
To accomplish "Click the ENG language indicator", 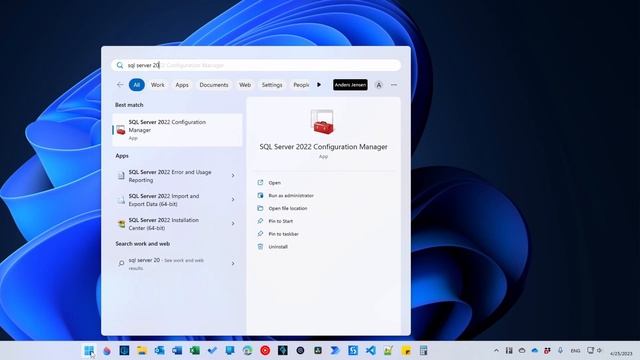I will [x=576, y=351].
